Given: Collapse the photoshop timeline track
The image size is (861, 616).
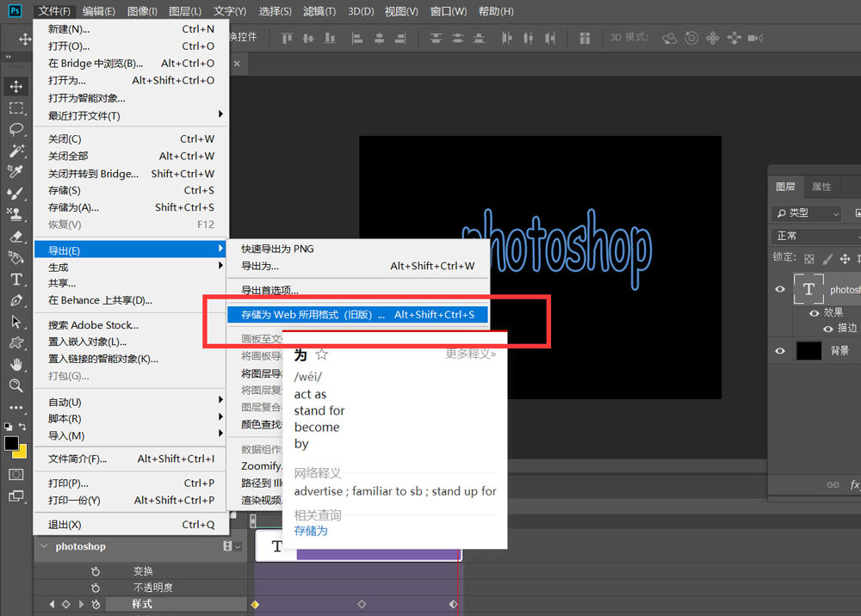Looking at the screenshot, I should click(45, 546).
